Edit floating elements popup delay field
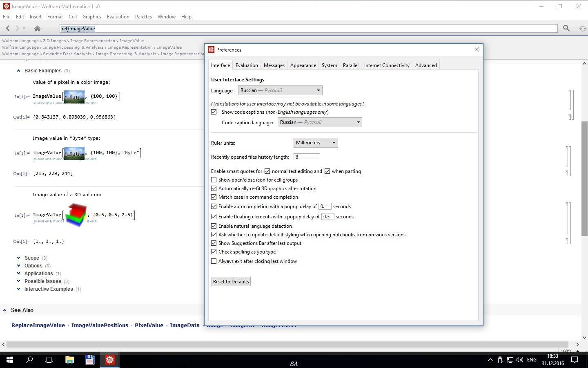 coord(328,217)
